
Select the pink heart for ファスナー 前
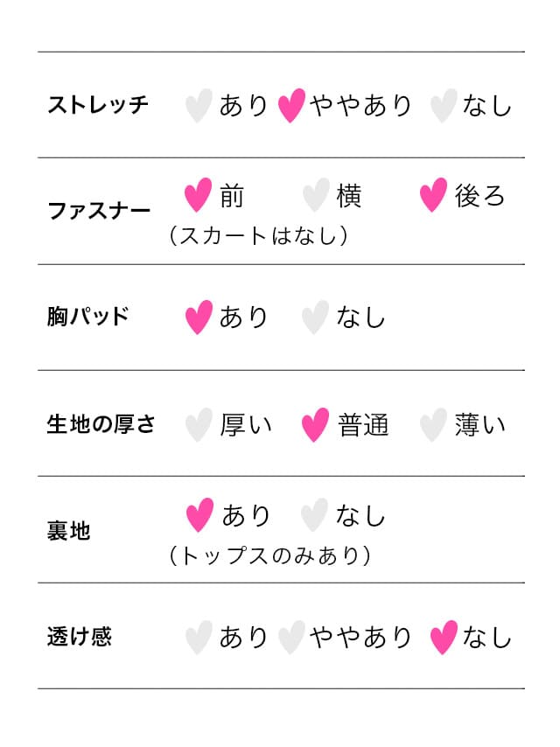pos(199,195)
